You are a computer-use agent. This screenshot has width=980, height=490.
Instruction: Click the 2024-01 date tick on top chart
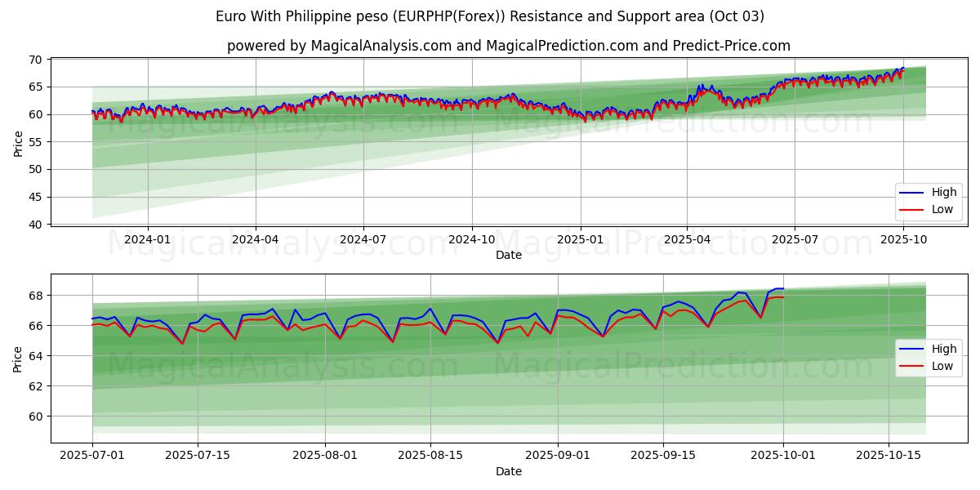tap(148, 238)
